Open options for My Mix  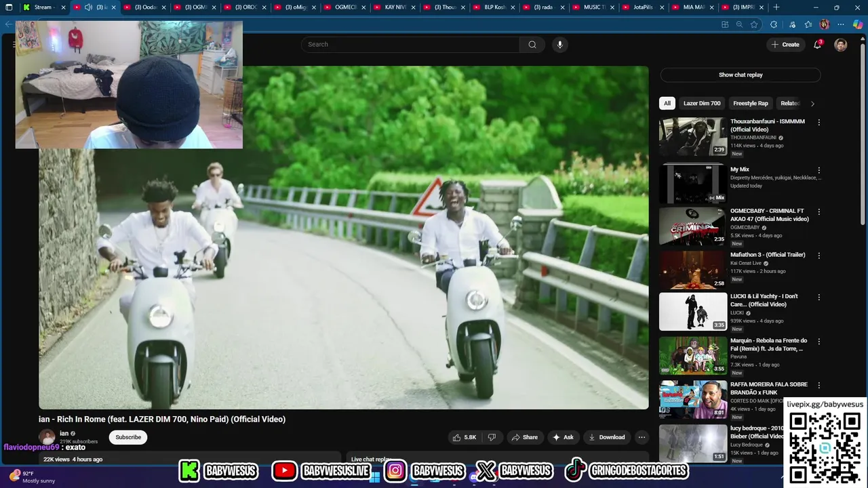tap(818, 170)
